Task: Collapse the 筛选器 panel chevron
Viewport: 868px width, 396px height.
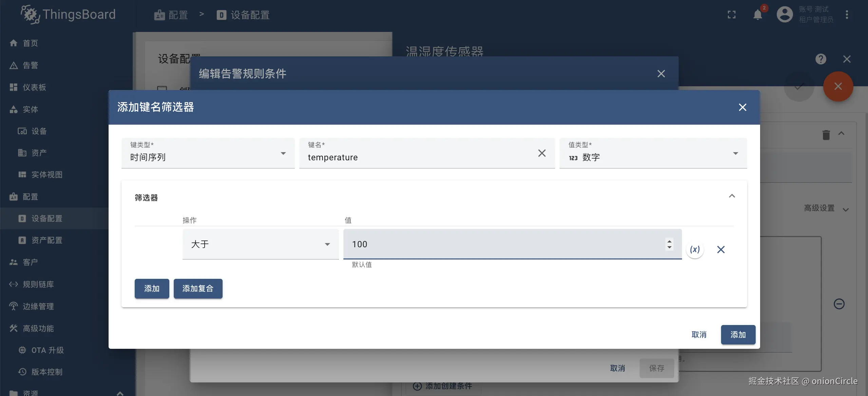Action: 732,196
